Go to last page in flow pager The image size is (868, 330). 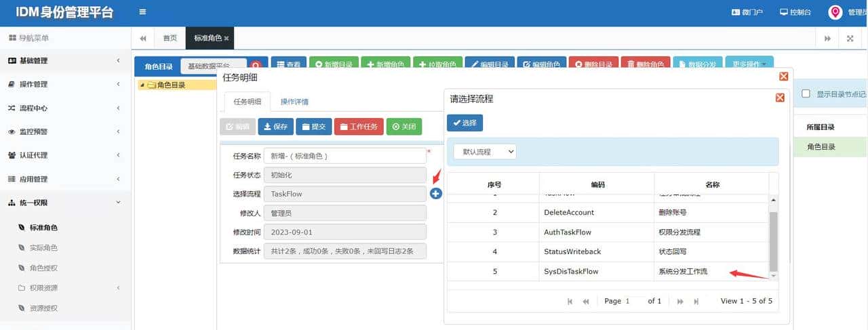click(696, 301)
